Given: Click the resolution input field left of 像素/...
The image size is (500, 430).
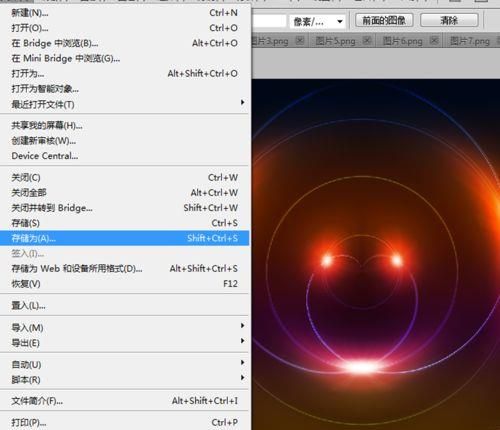Looking at the screenshot, I should tap(269, 21).
